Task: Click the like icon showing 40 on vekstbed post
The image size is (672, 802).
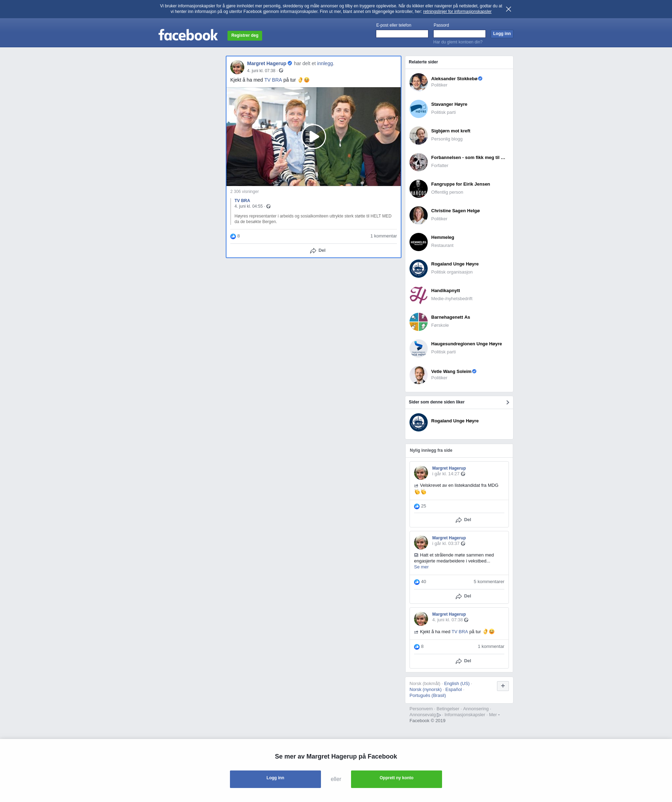Action: (417, 582)
